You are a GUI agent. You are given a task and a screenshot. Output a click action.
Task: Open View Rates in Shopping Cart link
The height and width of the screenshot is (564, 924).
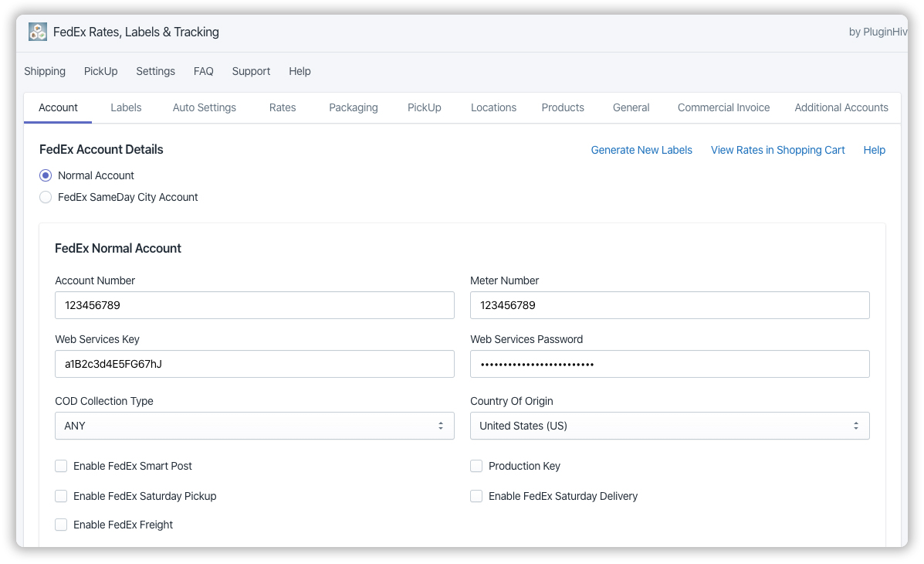(778, 150)
